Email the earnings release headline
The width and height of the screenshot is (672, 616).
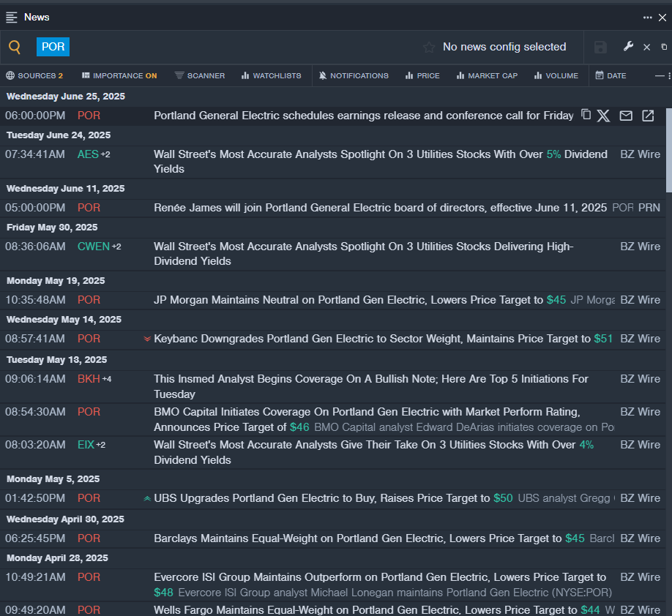pyautogui.click(x=626, y=116)
